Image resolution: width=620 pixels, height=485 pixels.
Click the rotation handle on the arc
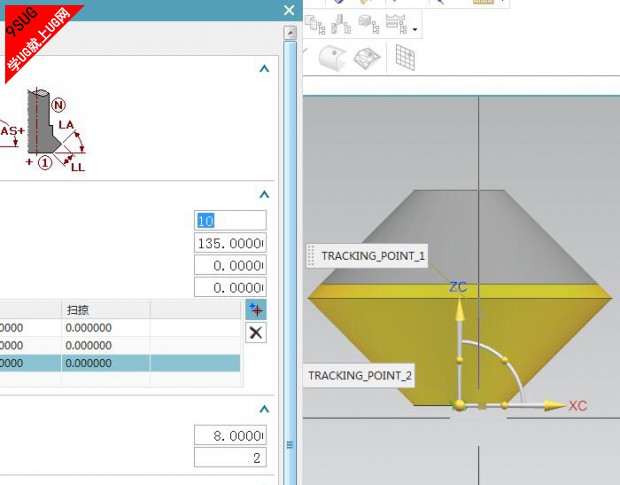click(x=505, y=360)
